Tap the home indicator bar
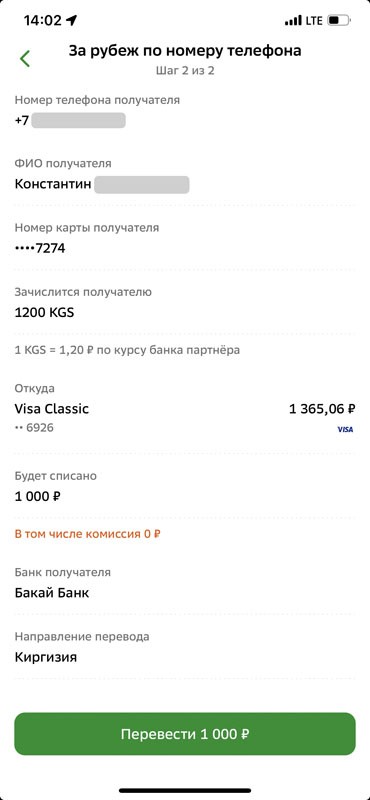This screenshot has height=800, width=370. (185, 790)
